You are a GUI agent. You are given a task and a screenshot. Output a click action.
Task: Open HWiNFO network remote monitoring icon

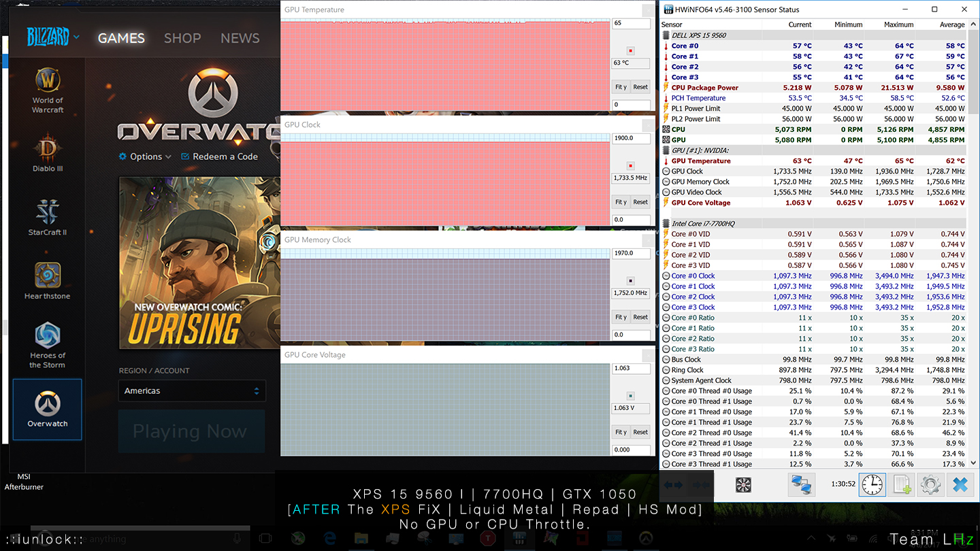pos(802,485)
